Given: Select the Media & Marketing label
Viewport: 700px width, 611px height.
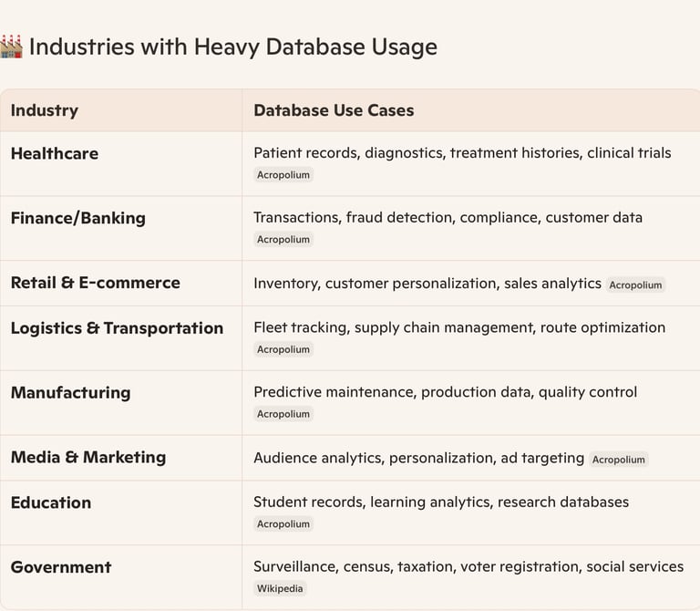Looking at the screenshot, I should pos(88,458).
